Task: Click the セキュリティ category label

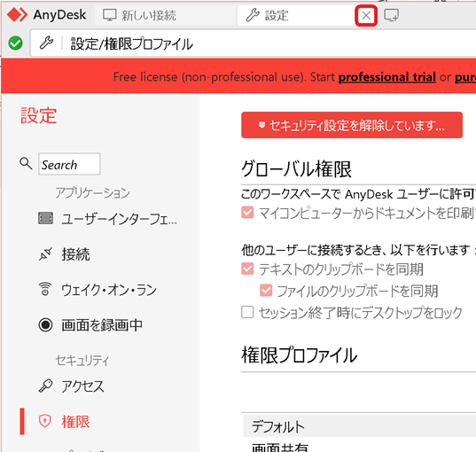Action: [82, 361]
